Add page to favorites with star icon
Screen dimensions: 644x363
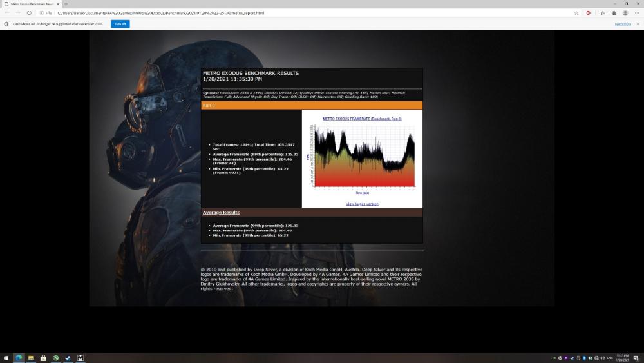tap(576, 13)
